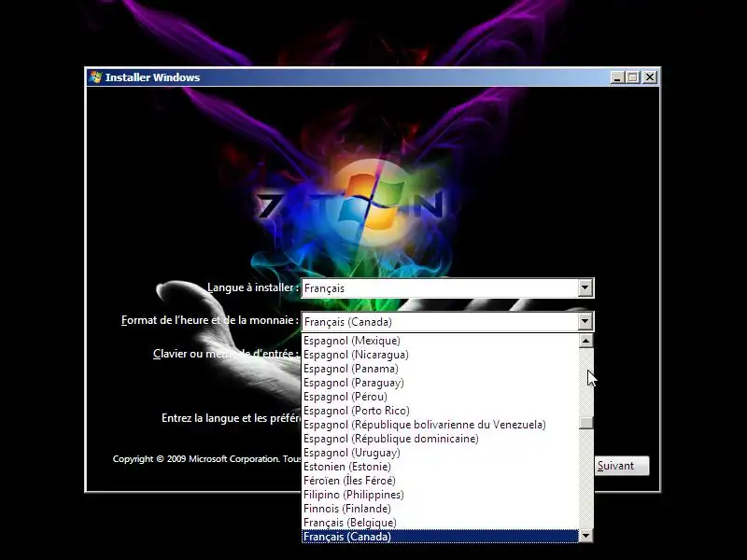
Task: Close the Installer Windows dialog
Action: (x=650, y=77)
